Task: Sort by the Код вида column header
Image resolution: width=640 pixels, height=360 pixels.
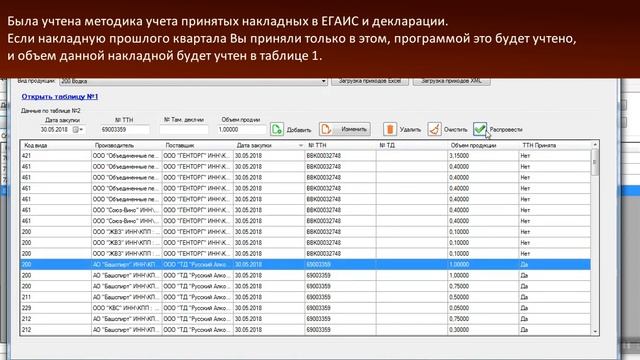Action: point(56,145)
